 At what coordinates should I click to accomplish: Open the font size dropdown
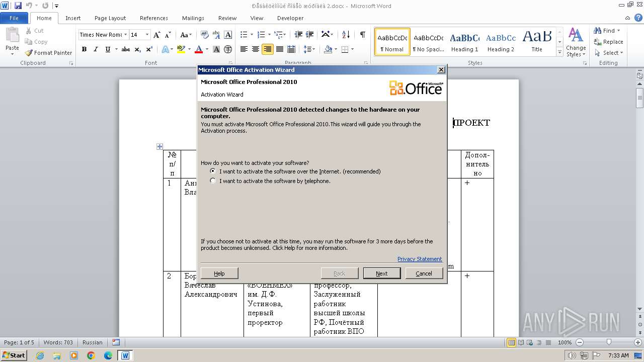[147, 35]
